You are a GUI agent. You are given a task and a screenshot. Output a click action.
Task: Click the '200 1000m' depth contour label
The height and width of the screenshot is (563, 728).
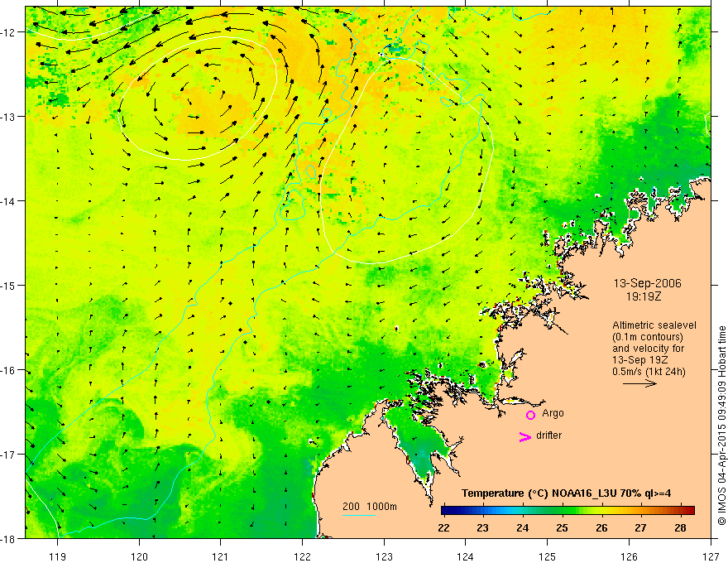click(370, 507)
